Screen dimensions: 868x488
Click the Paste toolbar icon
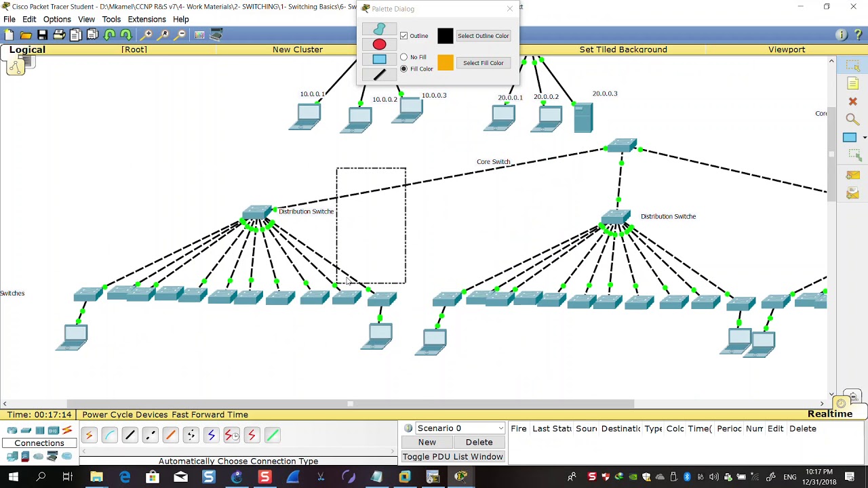pyautogui.click(x=92, y=35)
